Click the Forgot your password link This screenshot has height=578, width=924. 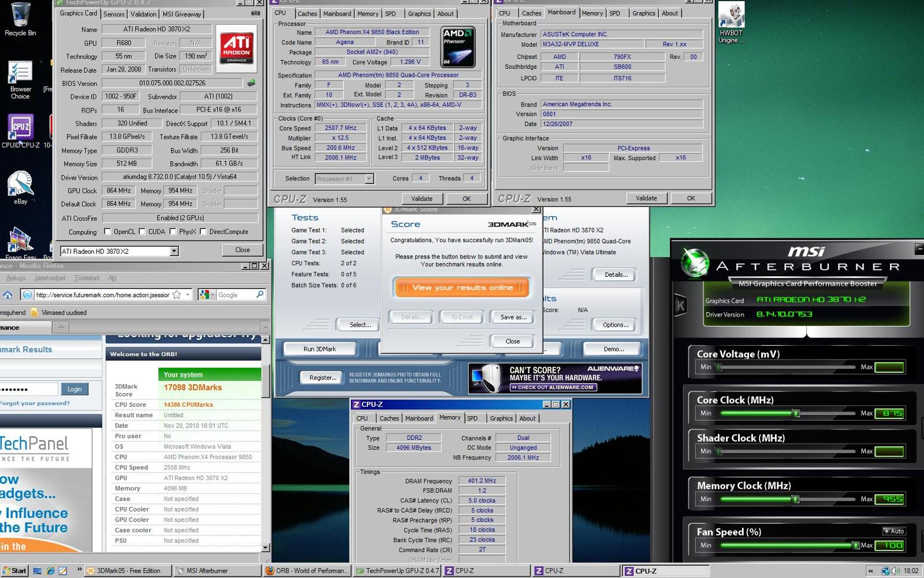click(x=35, y=403)
